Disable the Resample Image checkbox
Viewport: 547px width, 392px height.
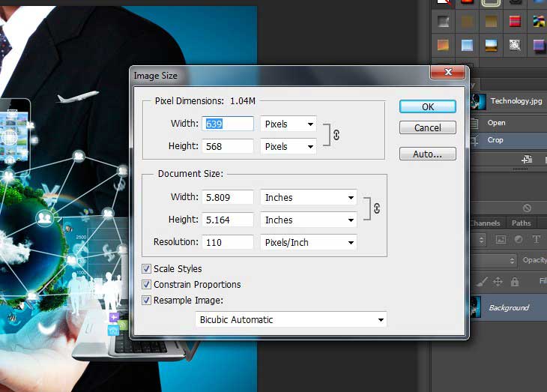[x=147, y=300]
